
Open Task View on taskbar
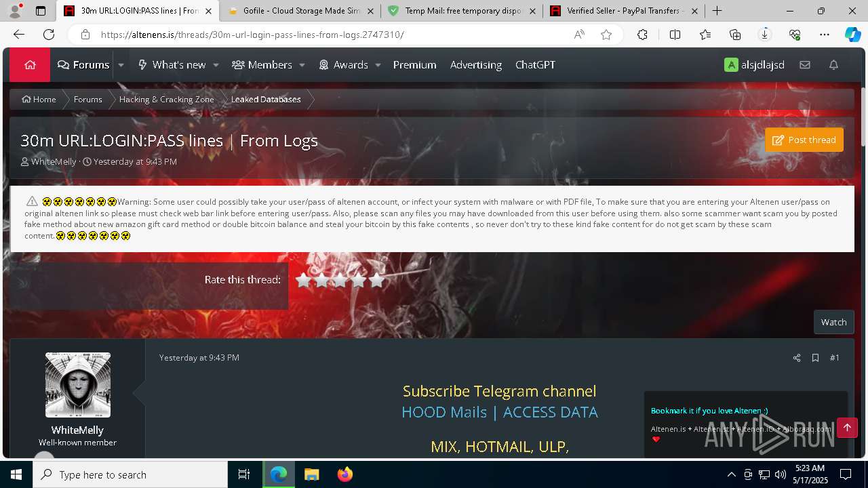point(244,474)
